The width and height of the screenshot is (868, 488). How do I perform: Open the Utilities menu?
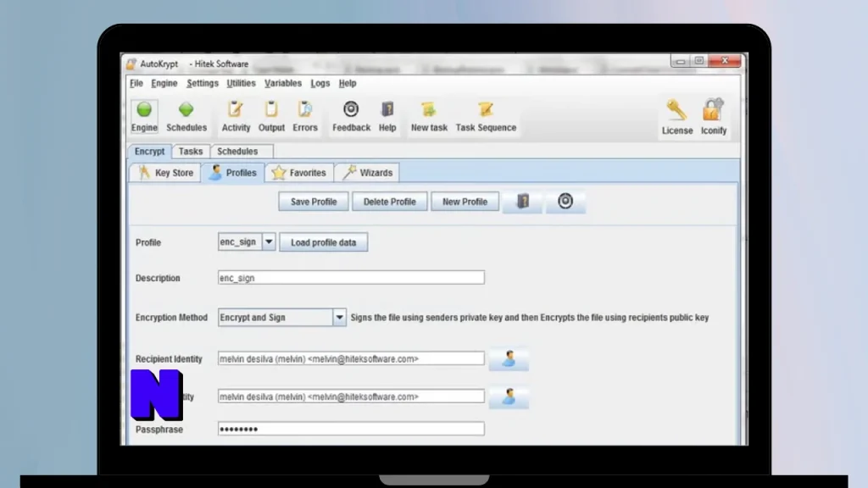point(241,83)
